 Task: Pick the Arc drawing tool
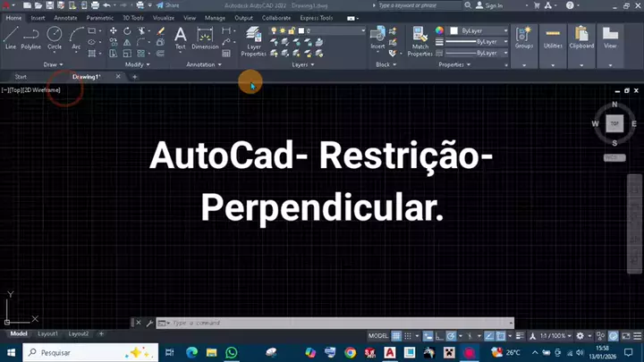(x=76, y=37)
